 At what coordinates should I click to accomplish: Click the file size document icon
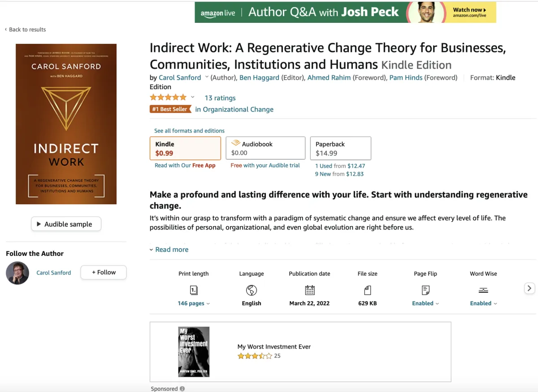[368, 290]
